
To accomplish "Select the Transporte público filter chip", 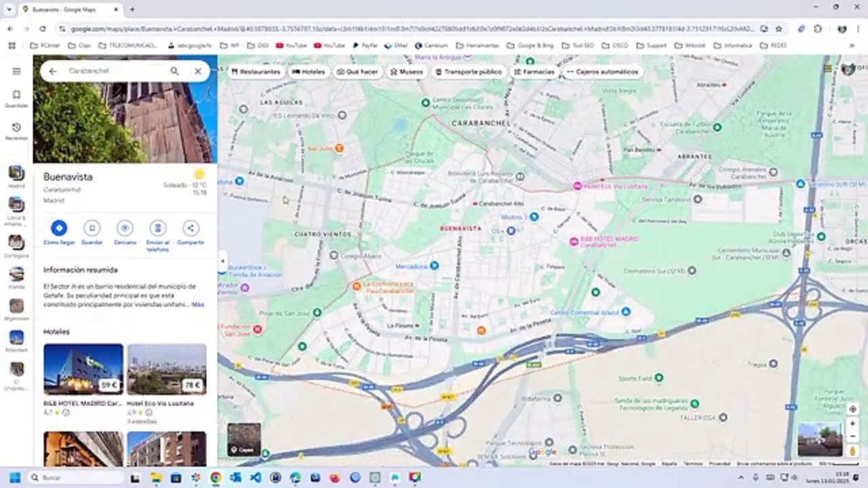I will point(469,71).
